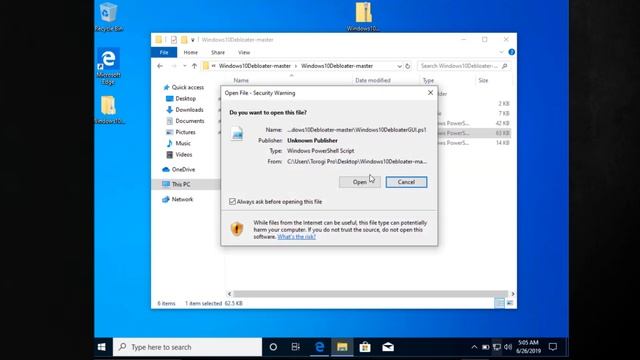Switch to the Home ribbon tab
This screenshot has height=360, width=640.
(x=191, y=53)
